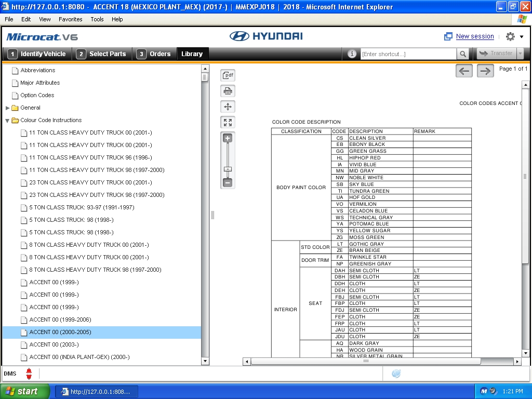Open the information icon beside shortcut box
Viewport: 532px width, 399px height.
(x=352, y=54)
